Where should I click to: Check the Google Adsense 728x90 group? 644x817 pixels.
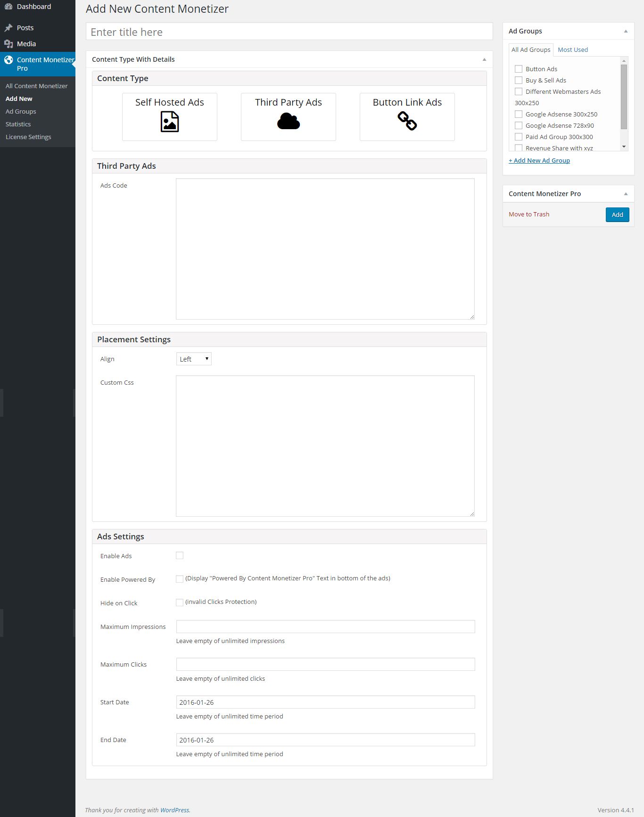[x=519, y=125]
